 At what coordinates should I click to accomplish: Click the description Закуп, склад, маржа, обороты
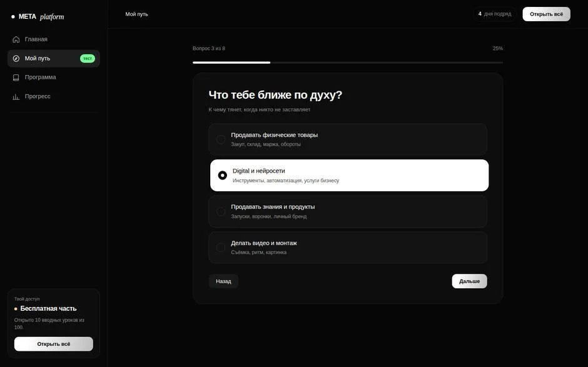point(266,144)
